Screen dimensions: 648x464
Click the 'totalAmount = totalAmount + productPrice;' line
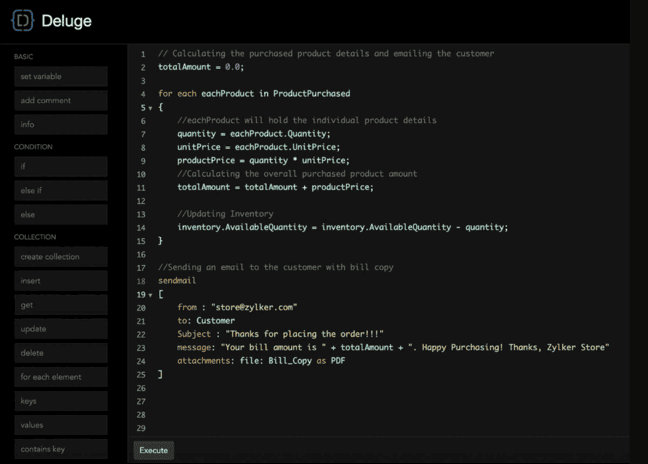point(275,187)
